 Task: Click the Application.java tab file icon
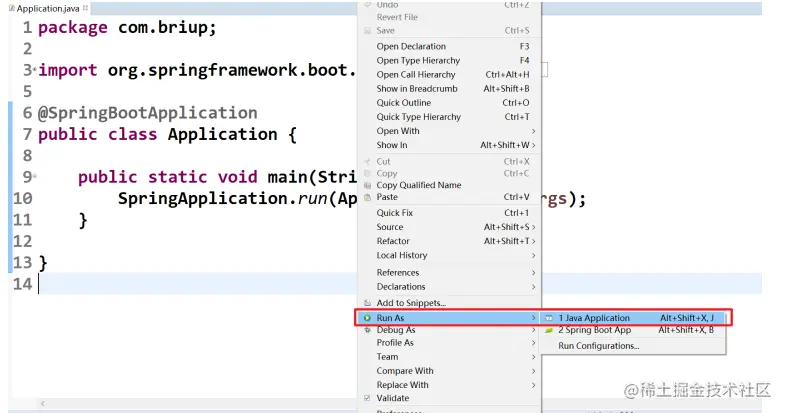(12, 8)
